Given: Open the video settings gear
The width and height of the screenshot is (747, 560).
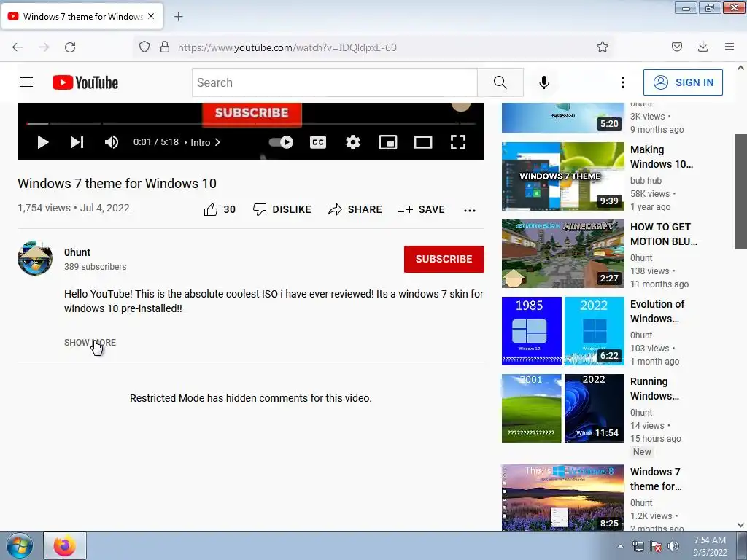Looking at the screenshot, I should (x=352, y=142).
